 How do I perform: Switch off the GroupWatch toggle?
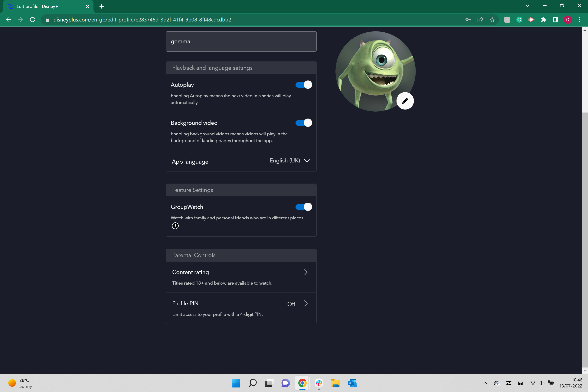coord(303,207)
